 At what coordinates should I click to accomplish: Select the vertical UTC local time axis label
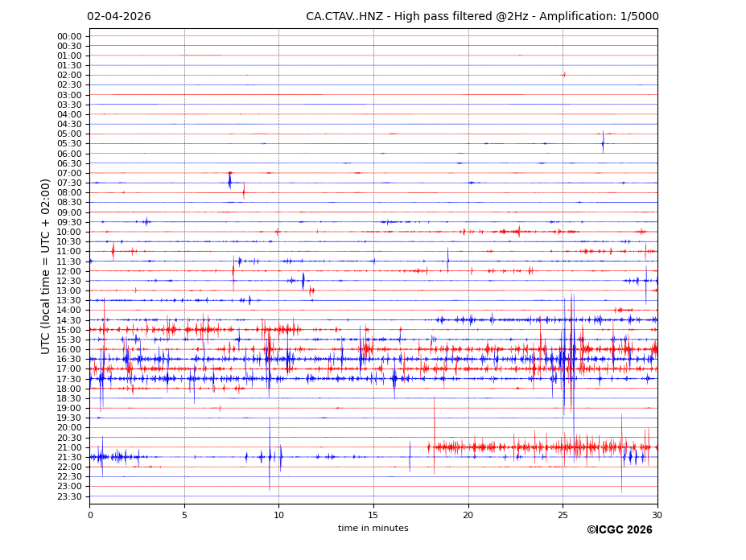[46, 266]
